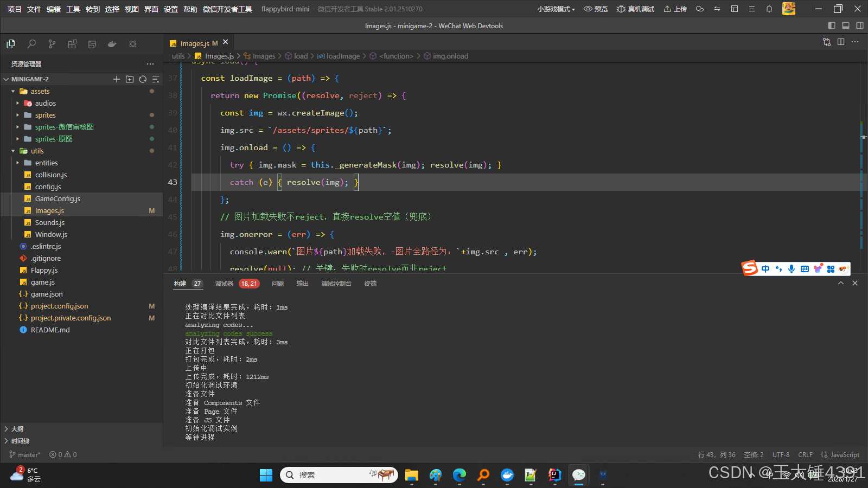The height and width of the screenshot is (488, 868).
Task: Open the 视图 menu
Action: click(132, 9)
